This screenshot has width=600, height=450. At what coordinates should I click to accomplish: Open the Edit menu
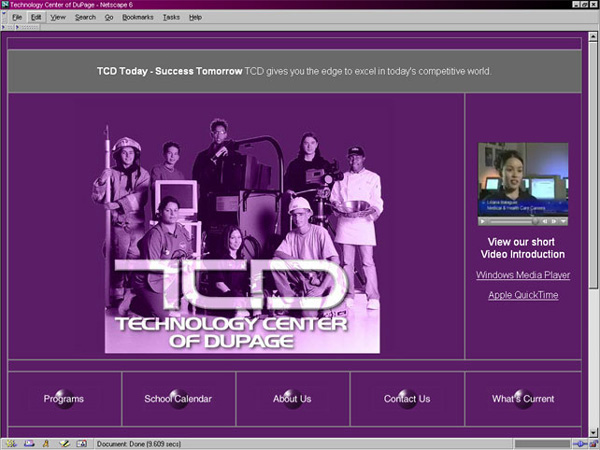pos(36,17)
